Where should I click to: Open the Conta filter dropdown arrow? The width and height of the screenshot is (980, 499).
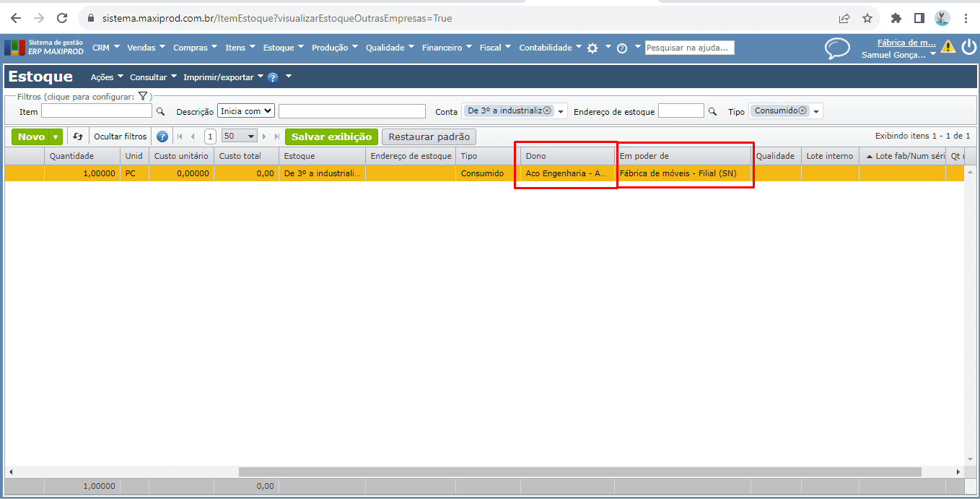coord(561,111)
